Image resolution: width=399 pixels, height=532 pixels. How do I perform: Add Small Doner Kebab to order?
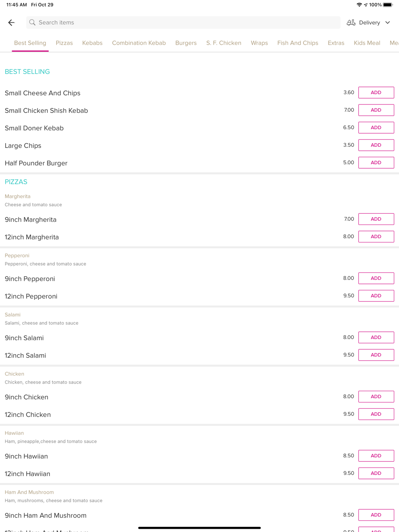coord(376,128)
